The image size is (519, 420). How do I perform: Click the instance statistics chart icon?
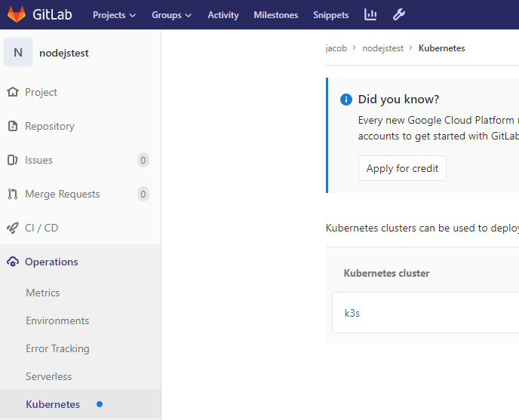pyautogui.click(x=370, y=14)
